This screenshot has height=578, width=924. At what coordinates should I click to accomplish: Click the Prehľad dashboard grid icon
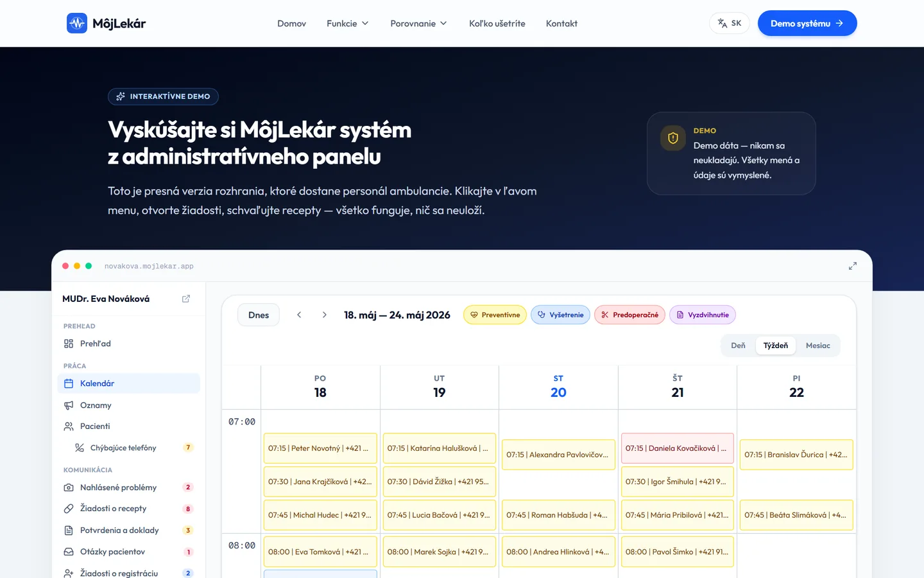69,344
